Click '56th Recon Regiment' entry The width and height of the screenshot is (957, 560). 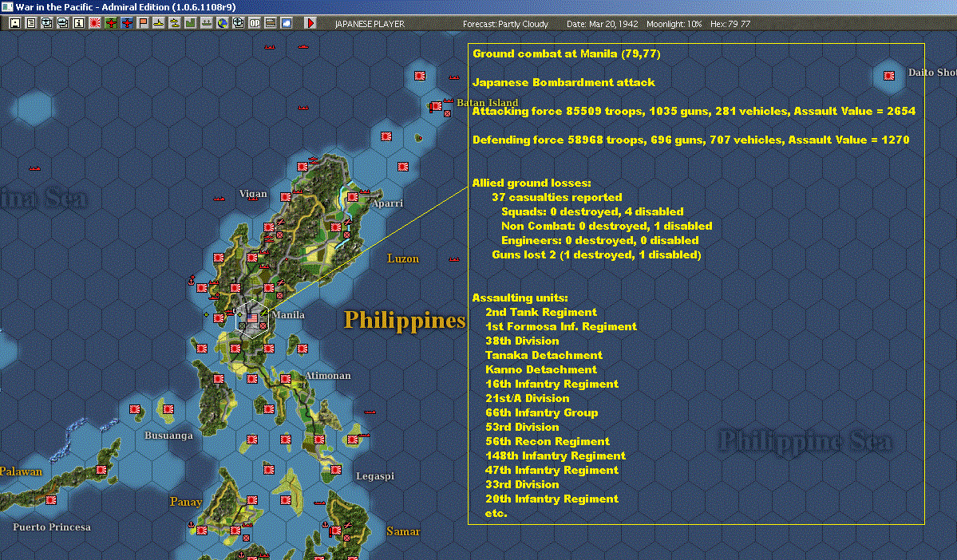(x=548, y=441)
